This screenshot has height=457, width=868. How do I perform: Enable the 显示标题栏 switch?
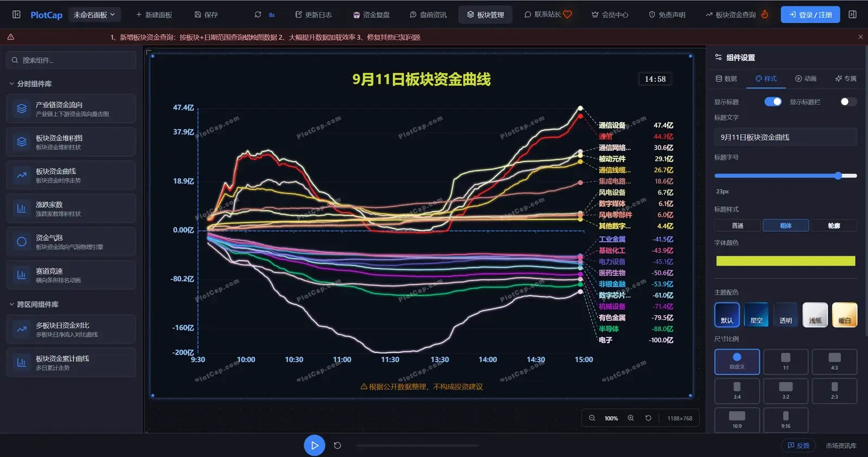[x=848, y=101]
